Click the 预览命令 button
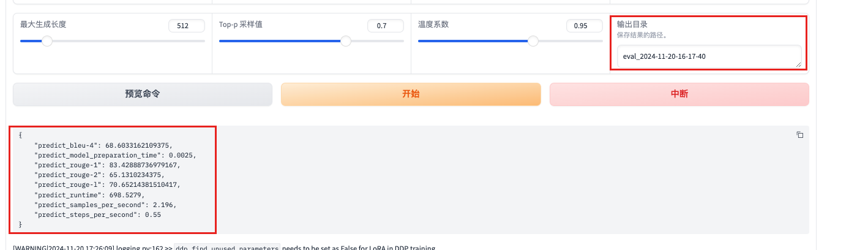 point(143,94)
